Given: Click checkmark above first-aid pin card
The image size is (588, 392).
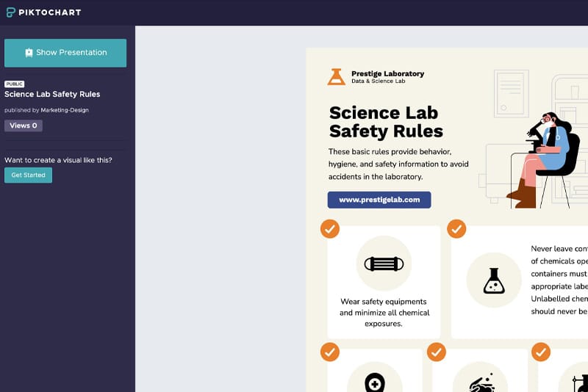Looking at the screenshot, I should pos(330,352).
